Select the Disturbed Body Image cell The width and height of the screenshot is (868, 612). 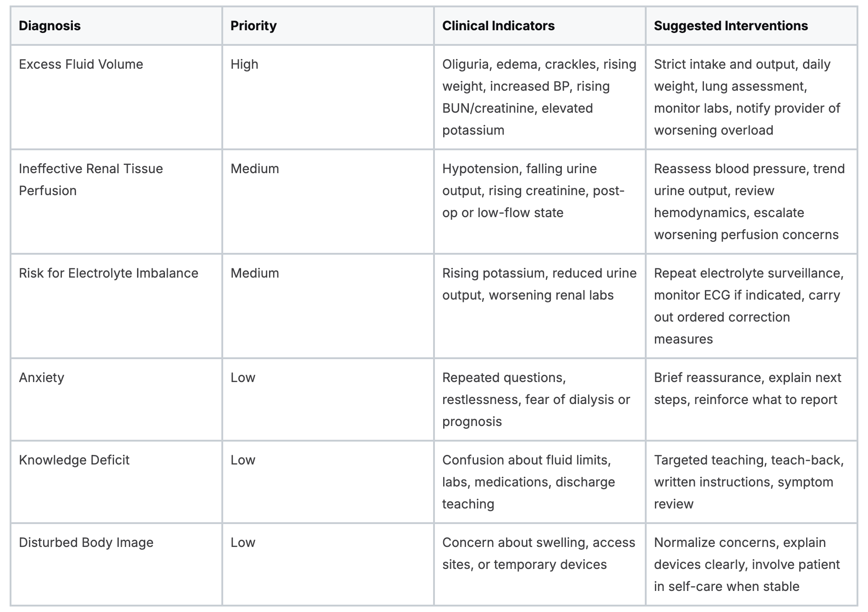(x=116, y=564)
